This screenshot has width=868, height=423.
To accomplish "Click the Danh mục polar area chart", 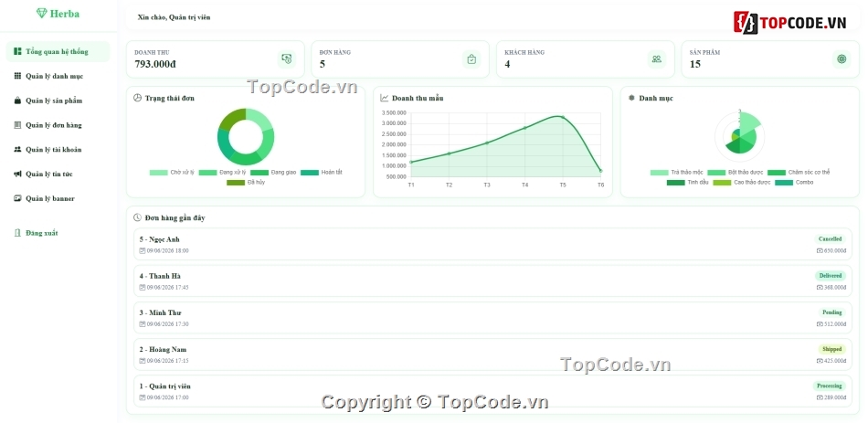I will point(739,136).
